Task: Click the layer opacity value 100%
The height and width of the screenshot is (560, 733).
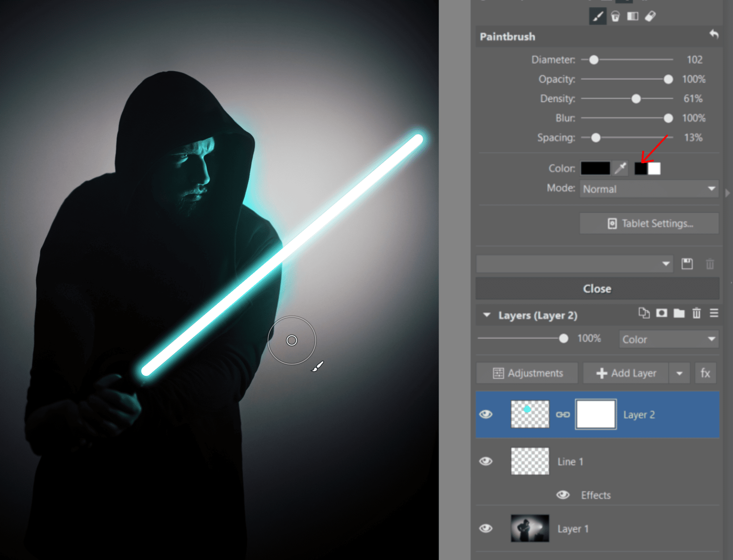Action: pyautogui.click(x=589, y=339)
